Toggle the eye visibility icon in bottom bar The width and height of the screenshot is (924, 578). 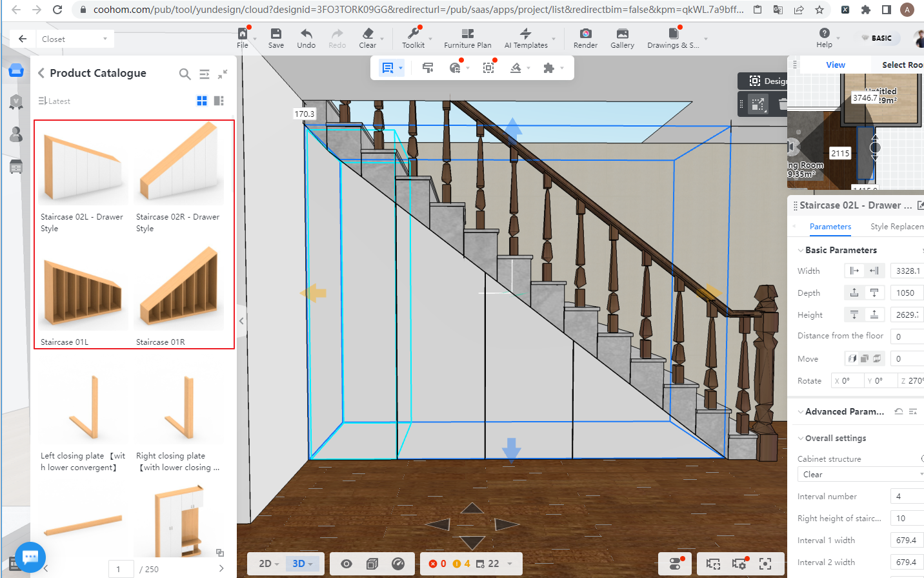coord(346,564)
